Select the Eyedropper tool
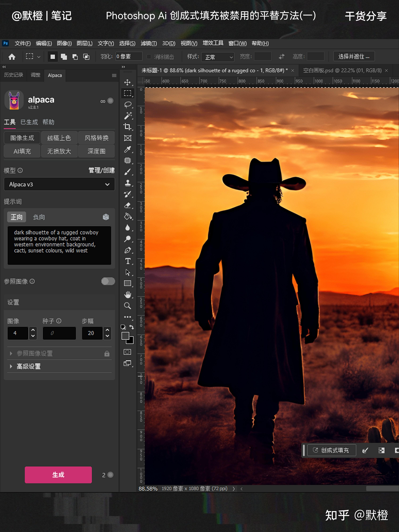Image resolution: width=399 pixels, height=532 pixels. [x=127, y=149]
